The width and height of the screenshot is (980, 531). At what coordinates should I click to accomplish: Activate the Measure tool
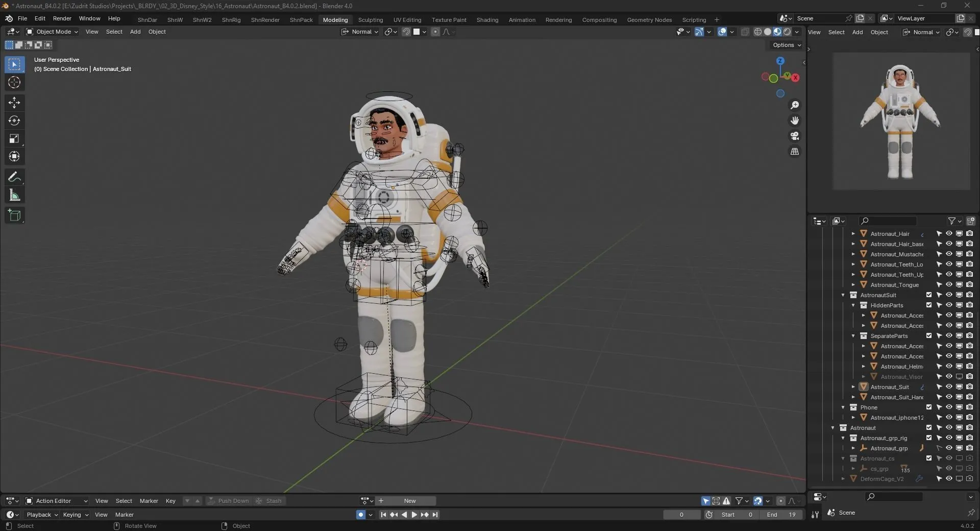pyautogui.click(x=14, y=195)
